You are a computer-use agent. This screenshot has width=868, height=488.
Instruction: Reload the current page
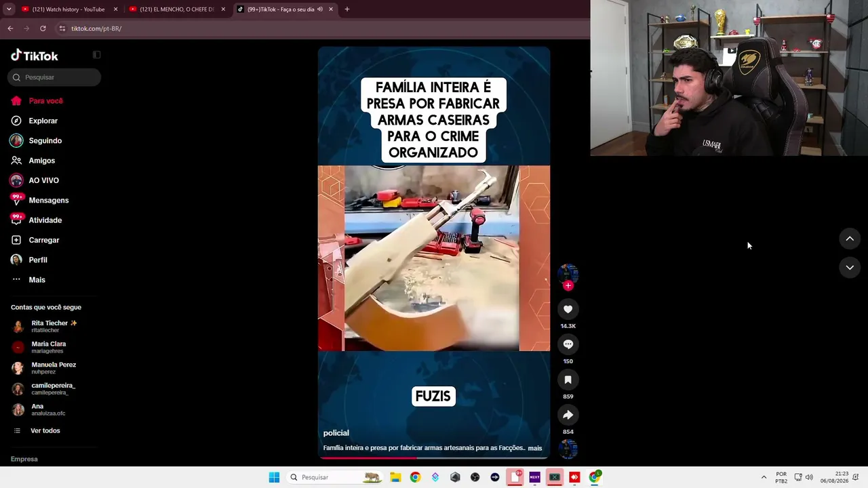coord(43,28)
